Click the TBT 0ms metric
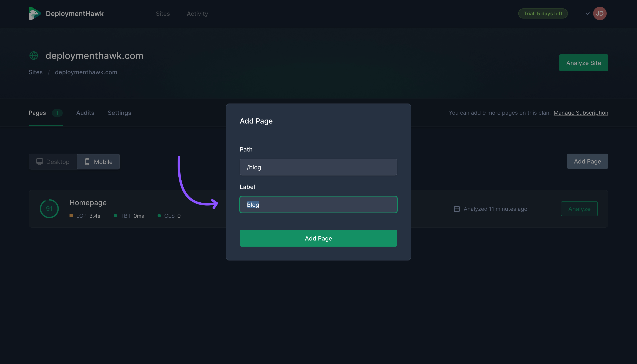 [129, 216]
